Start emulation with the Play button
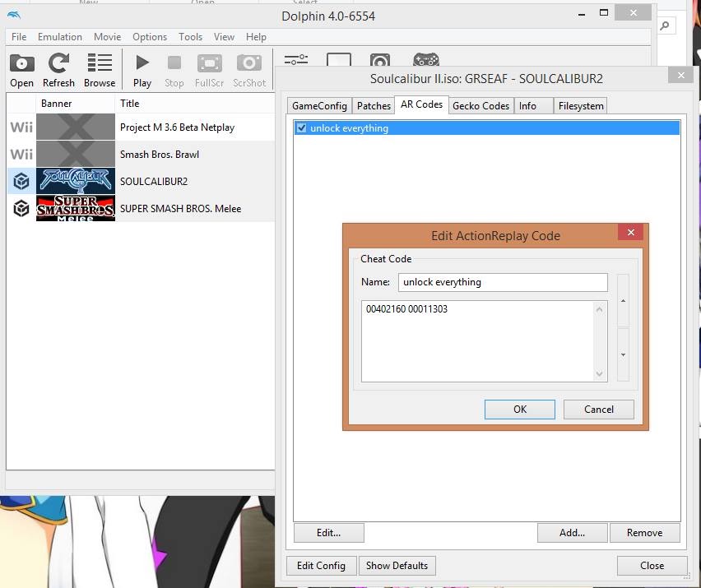The image size is (701, 588). click(x=142, y=71)
